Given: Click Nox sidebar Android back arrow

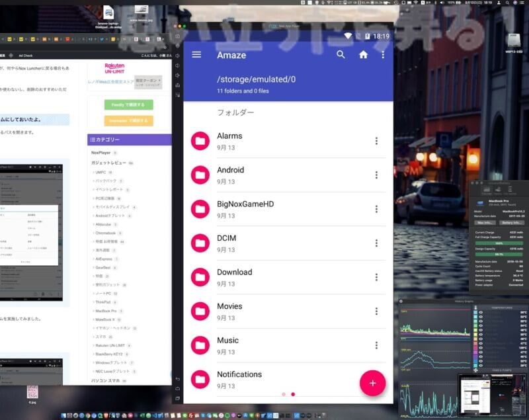Looking at the screenshot, I should coord(177,379).
